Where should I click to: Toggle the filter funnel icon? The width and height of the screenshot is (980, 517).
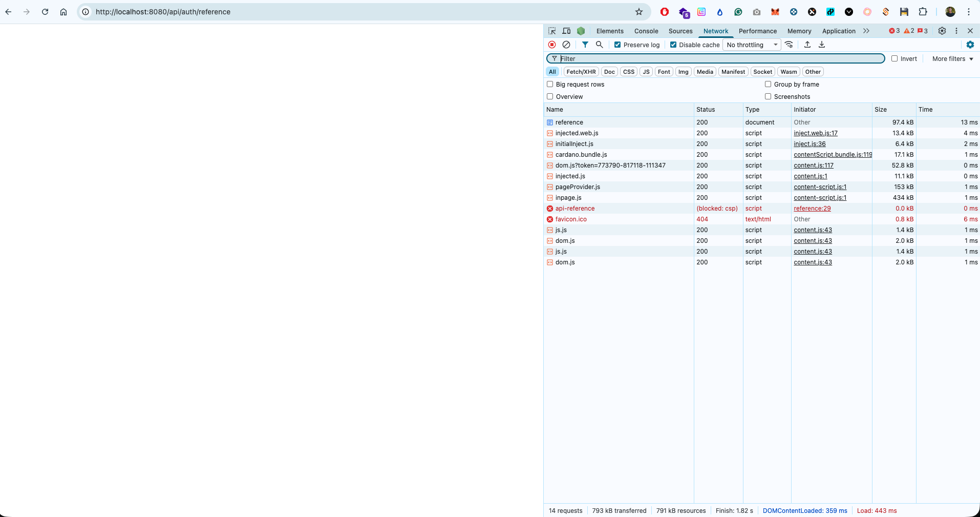(585, 45)
